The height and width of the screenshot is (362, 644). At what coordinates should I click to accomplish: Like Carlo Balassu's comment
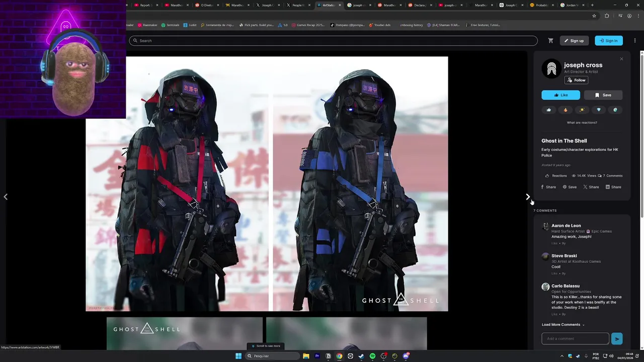(x=554, y=314)
